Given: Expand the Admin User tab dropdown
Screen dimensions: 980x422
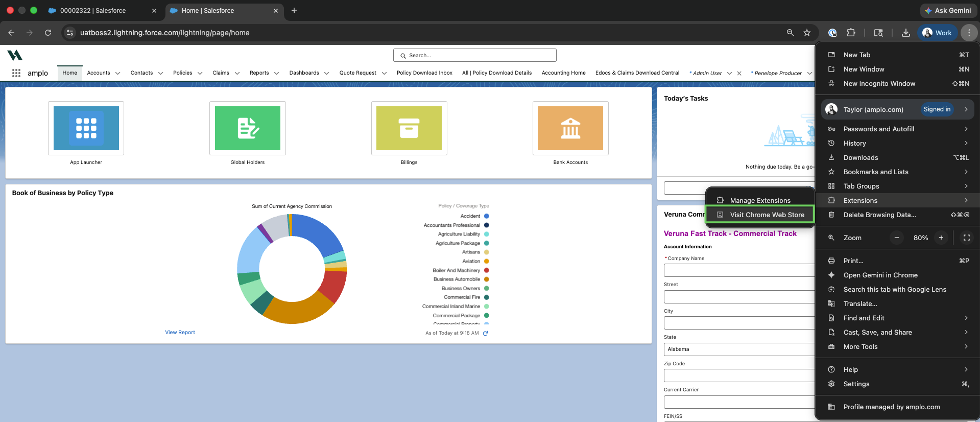Looking at the screenshot, I should point(729,74).
